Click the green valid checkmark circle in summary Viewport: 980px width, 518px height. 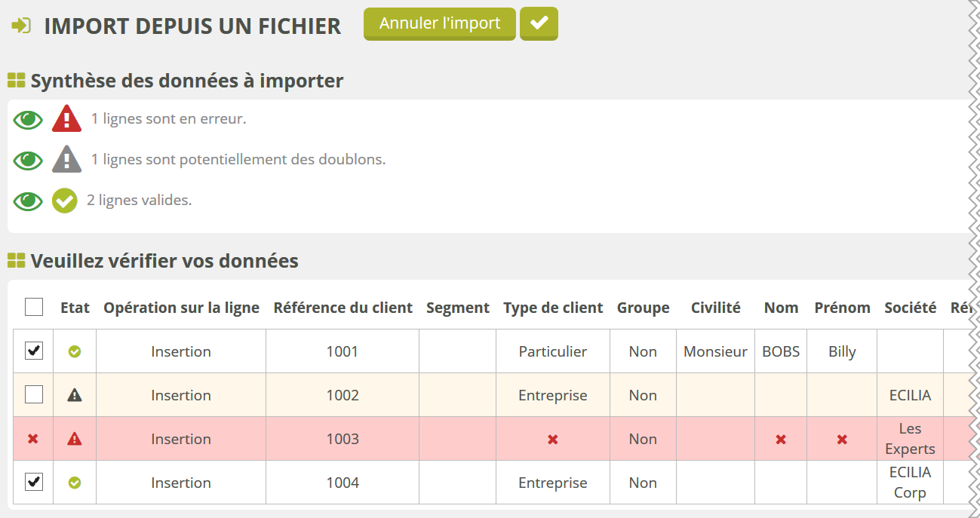pyautogui.click(x=65, y=201)
